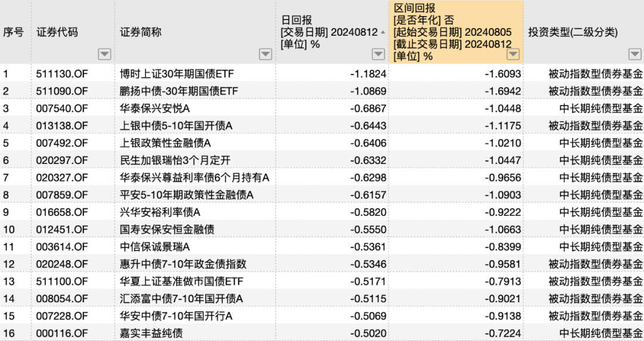Select code cell 511090.OF
The image size is (644, 341).
point(62,91)
